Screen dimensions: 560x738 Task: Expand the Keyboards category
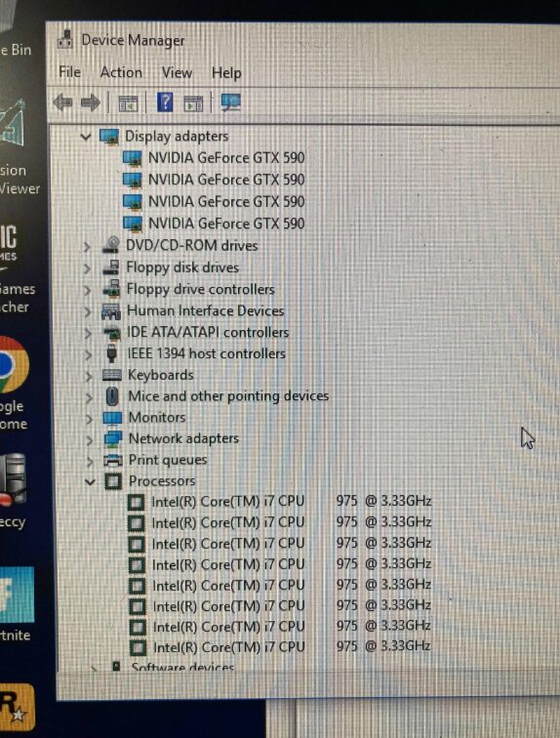89,376
